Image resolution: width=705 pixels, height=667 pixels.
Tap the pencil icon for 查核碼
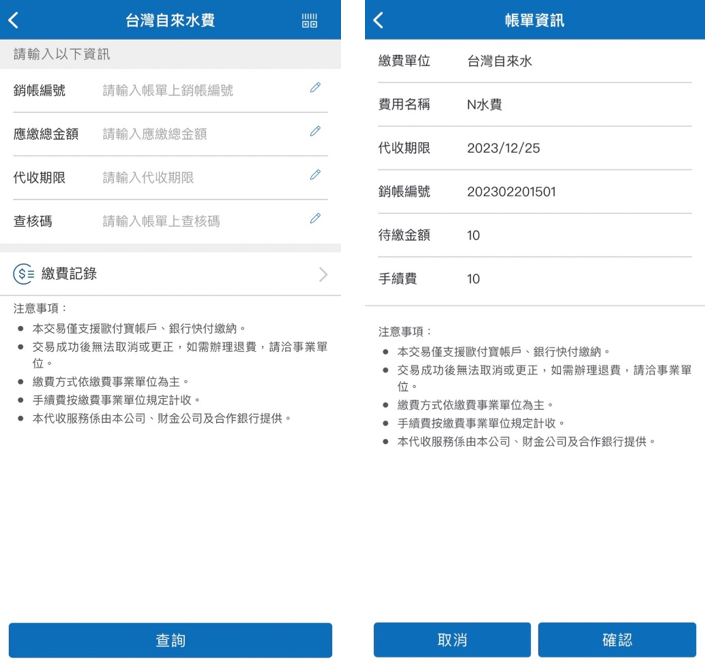(x=315, y=218)
